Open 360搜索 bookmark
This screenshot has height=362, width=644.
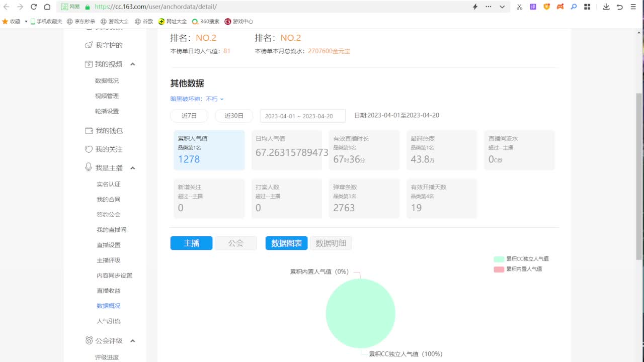206,22
